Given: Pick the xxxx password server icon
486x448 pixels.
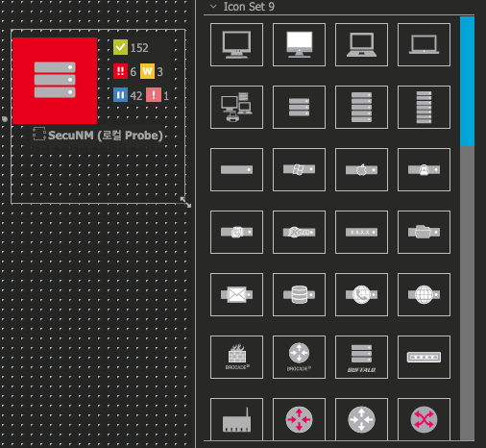Looking at the screenshot, I should [361, 233].
